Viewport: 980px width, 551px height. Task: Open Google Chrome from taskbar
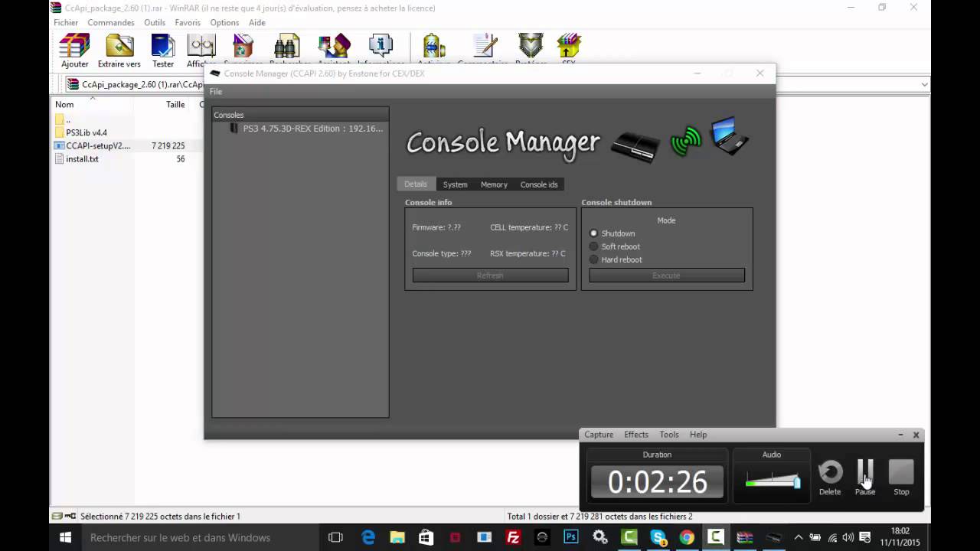point(687,537)
